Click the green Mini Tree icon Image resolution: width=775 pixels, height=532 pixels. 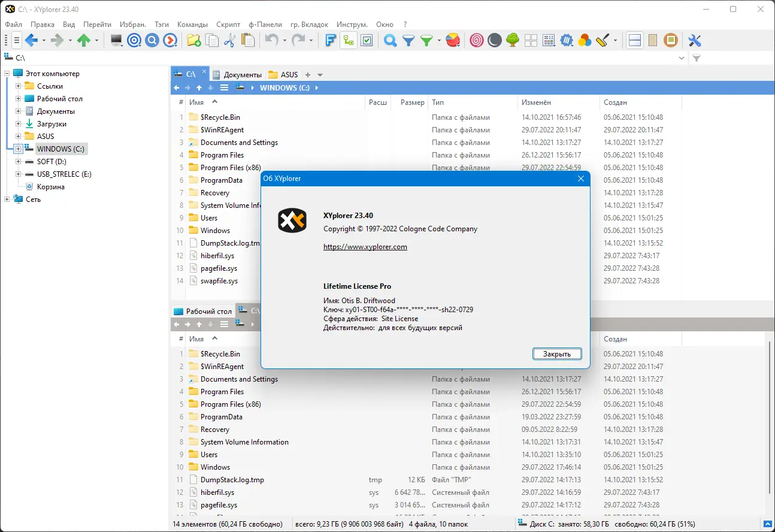(513, 41)
